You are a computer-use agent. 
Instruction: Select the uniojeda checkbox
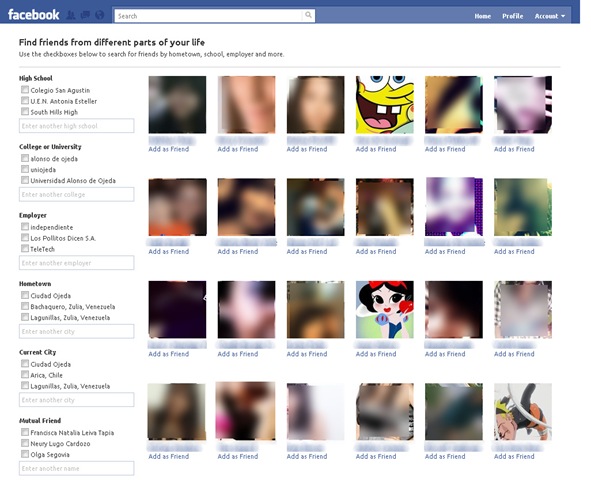pyautogui.click(x=25, y=169)
